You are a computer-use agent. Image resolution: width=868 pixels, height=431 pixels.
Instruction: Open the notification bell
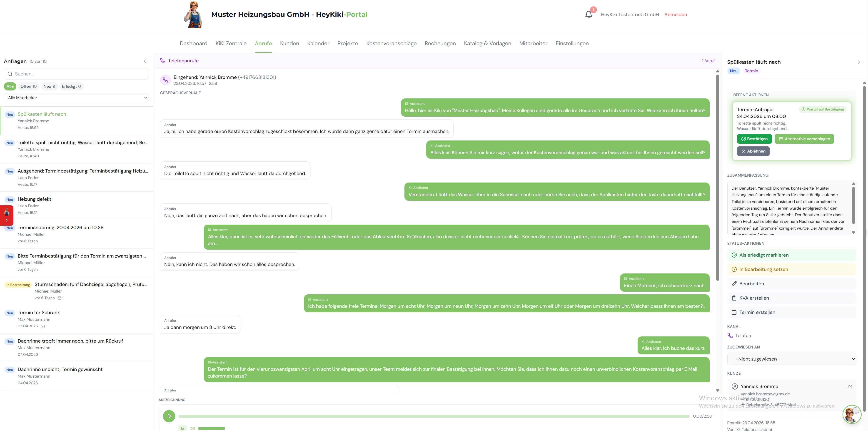[x=588, y=15]
